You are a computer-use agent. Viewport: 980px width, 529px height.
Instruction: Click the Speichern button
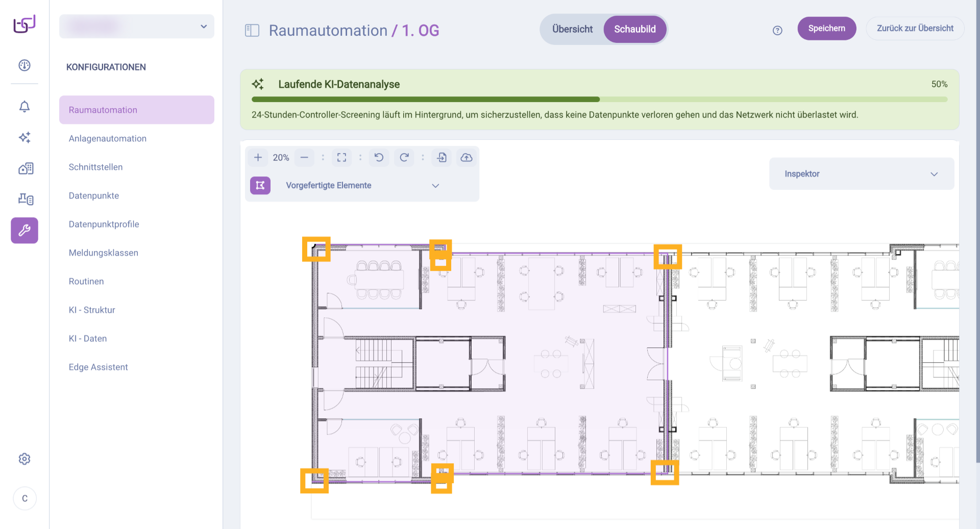826,29
